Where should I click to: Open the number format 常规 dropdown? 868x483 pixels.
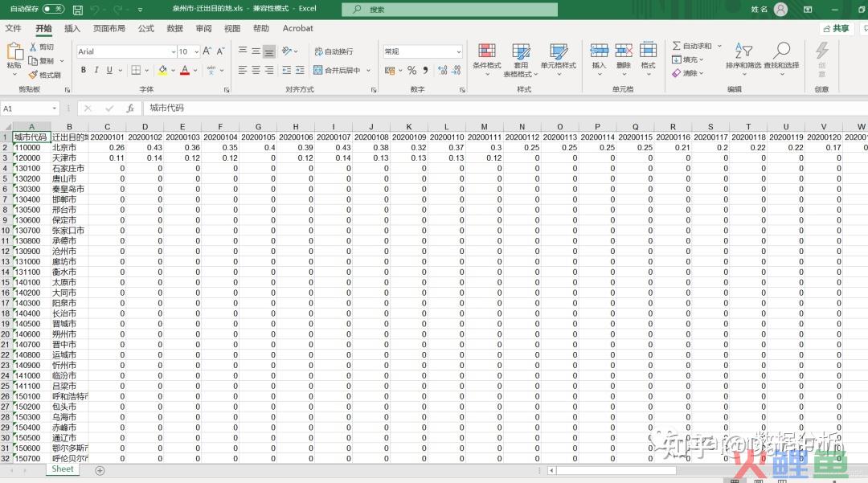pos(459,51)
